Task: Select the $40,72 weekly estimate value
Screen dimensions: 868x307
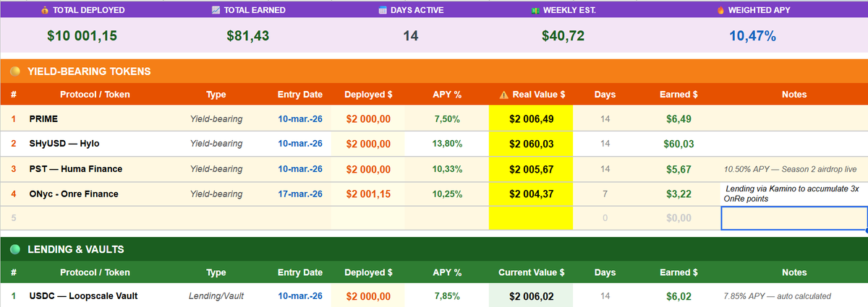Action: [563, 35]
